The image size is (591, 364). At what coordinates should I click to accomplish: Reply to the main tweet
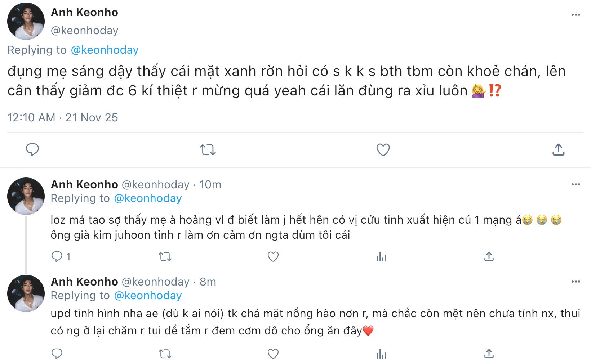click(x=32, y=149)
